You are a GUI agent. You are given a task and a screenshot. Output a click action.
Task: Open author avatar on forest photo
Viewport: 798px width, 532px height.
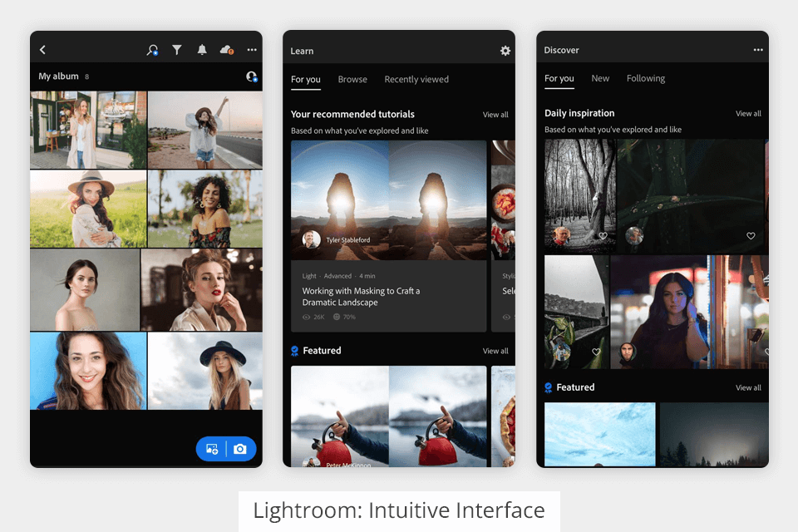[x=561, y=236]
